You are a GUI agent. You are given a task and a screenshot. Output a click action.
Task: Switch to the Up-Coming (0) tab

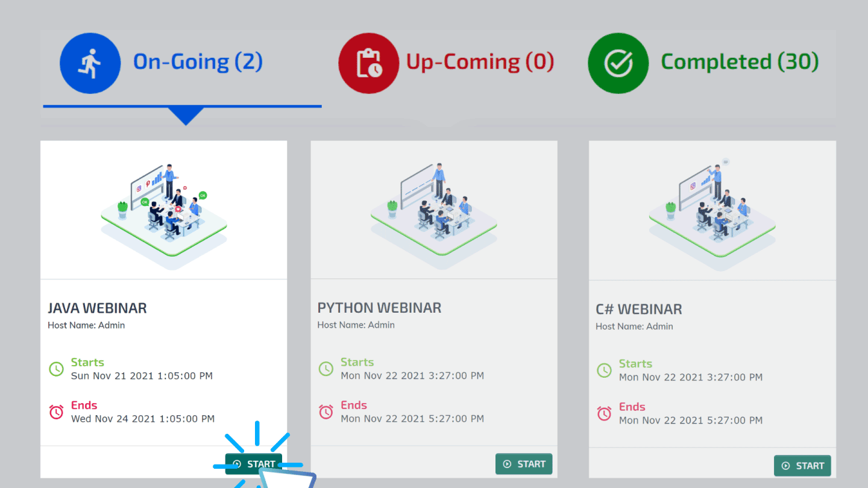[481, 61]
